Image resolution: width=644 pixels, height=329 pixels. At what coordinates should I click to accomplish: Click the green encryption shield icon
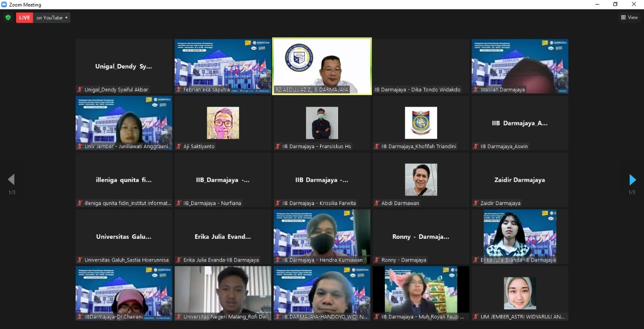click(x=8, y=18)
